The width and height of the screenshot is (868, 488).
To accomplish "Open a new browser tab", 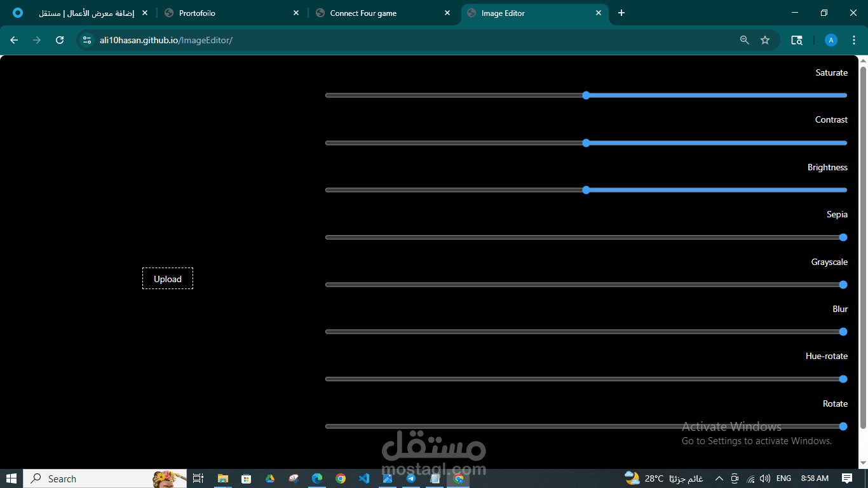I will pyautogui.click(x=621, y=13).
